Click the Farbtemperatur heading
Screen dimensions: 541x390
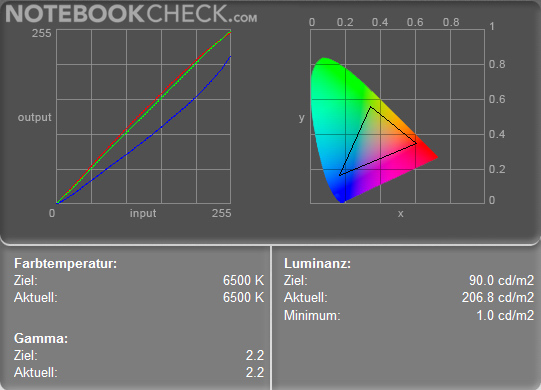tap(66, 264)
